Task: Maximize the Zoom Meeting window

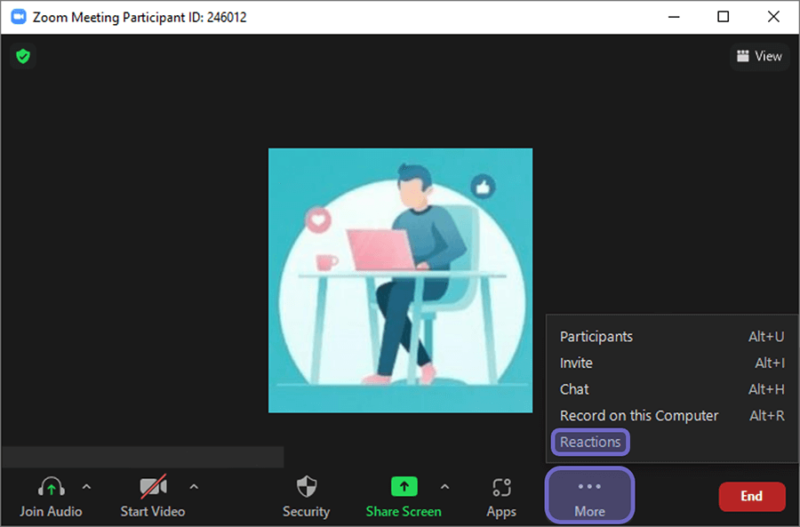Action: coord(723,17)
